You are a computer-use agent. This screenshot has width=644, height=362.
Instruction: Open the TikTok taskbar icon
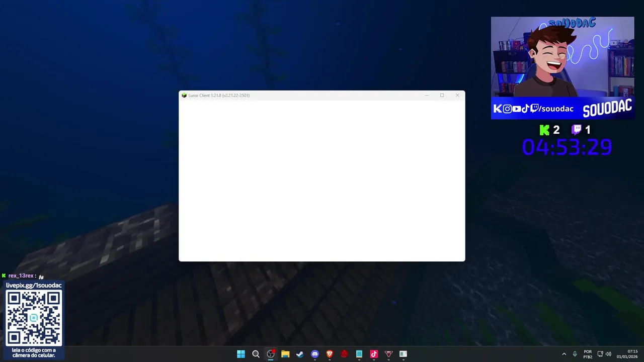tap(374, 354)
